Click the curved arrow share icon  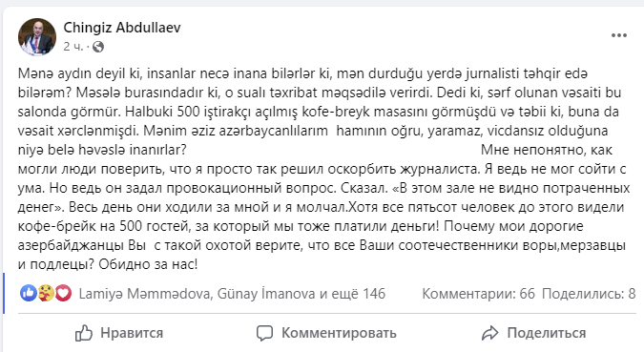tap(489, 333)
